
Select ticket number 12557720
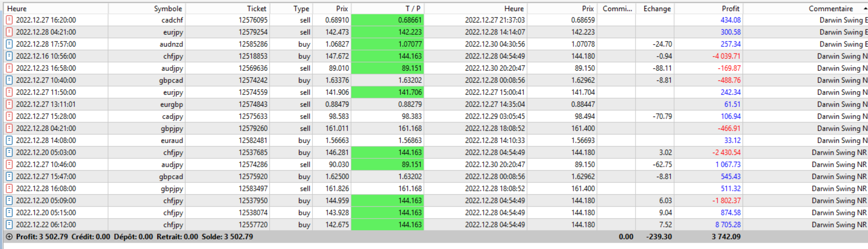point(253,225)
